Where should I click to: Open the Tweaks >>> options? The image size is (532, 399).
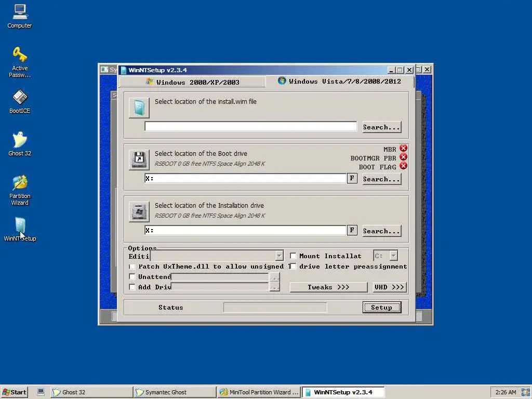[328, 287]
